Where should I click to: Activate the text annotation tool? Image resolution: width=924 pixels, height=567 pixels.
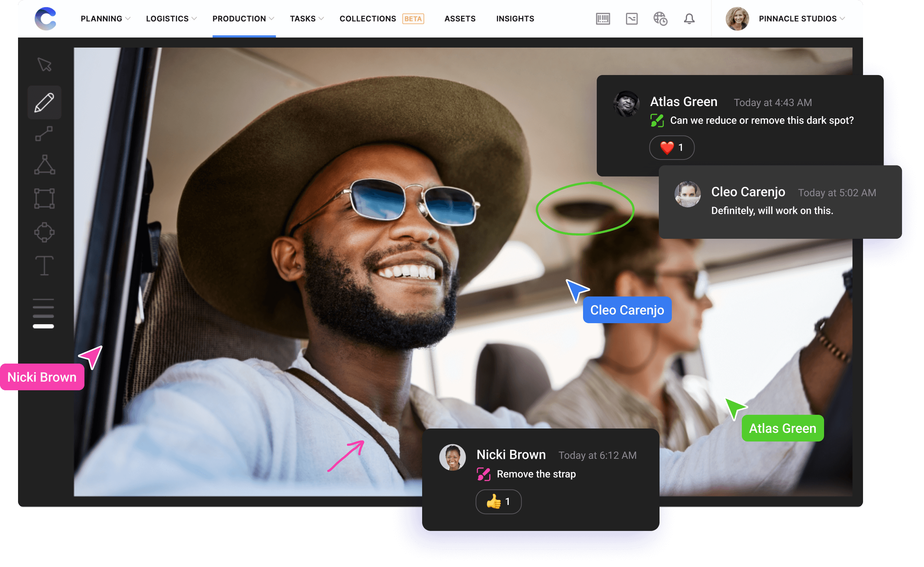44,265
